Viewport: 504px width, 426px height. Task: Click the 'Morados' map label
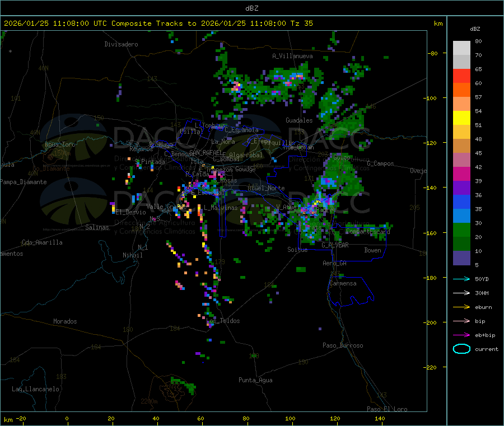(x=65, y=321)
